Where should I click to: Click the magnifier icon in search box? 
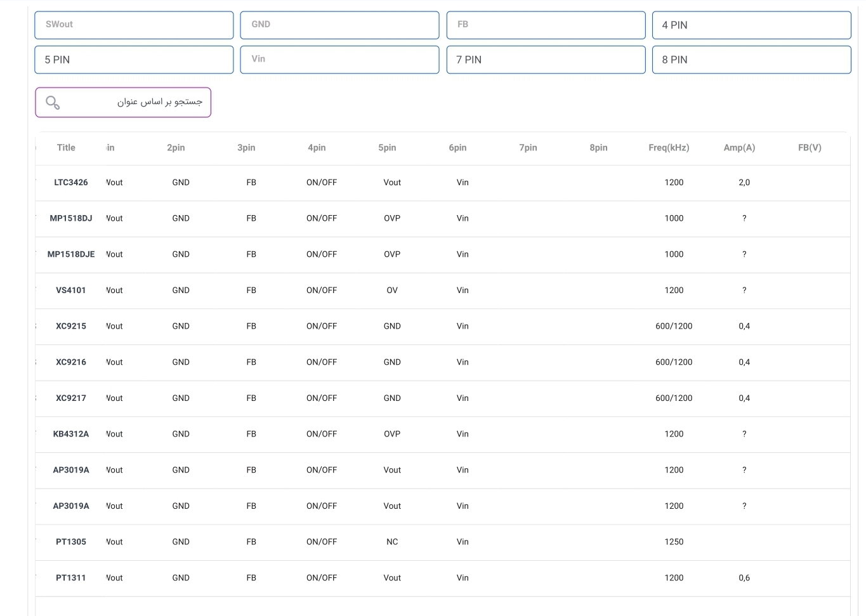pos(53,102)
